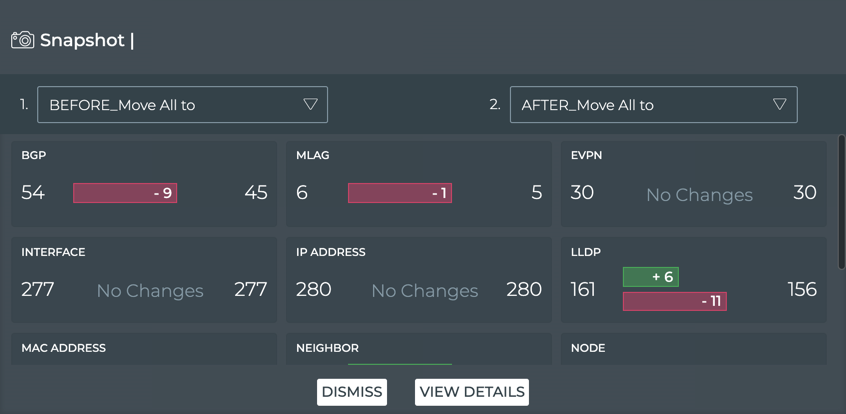
Task: Click the LLDP plus 6 green bar
Action: click(650, 277)
